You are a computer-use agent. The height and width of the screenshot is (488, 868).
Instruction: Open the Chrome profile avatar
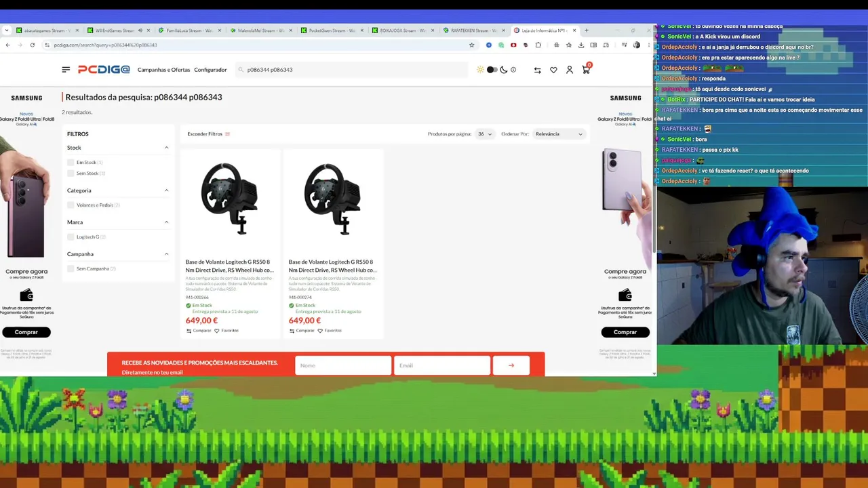tap(636, 45)
